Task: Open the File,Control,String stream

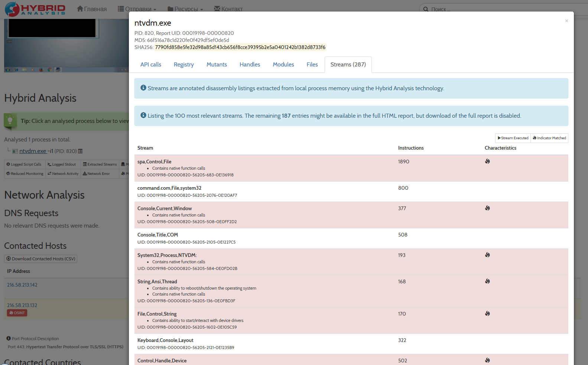Action: pos(157,314)
